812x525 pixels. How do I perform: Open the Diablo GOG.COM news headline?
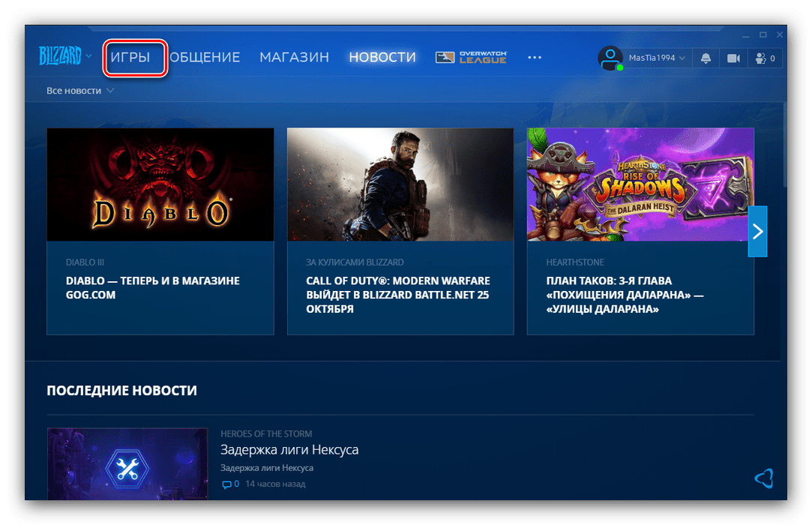153,288
